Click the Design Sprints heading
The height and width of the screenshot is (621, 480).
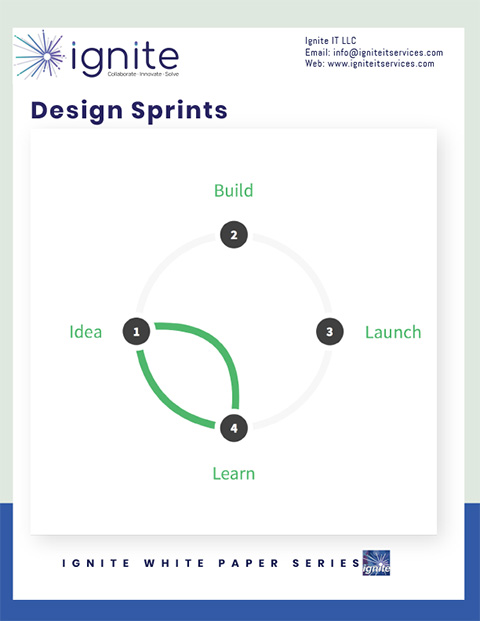tap(129, 110)
